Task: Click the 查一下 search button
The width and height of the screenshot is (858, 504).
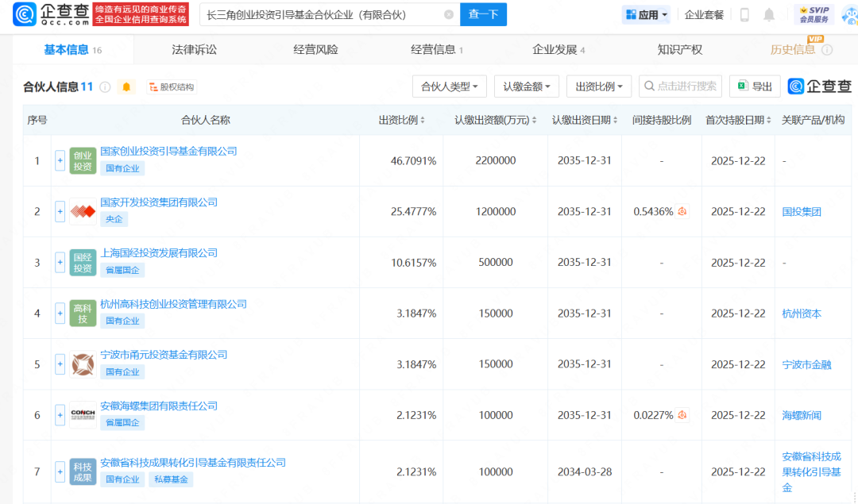Action: 483,14
